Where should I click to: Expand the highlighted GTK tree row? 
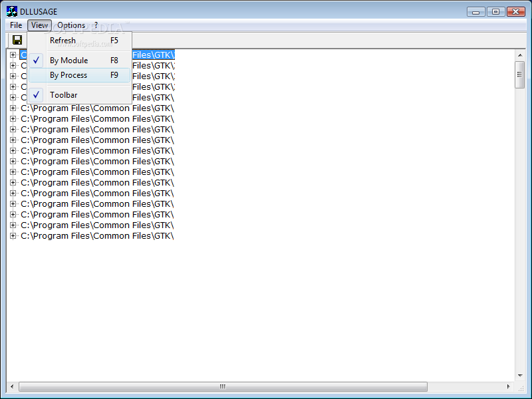13,55
